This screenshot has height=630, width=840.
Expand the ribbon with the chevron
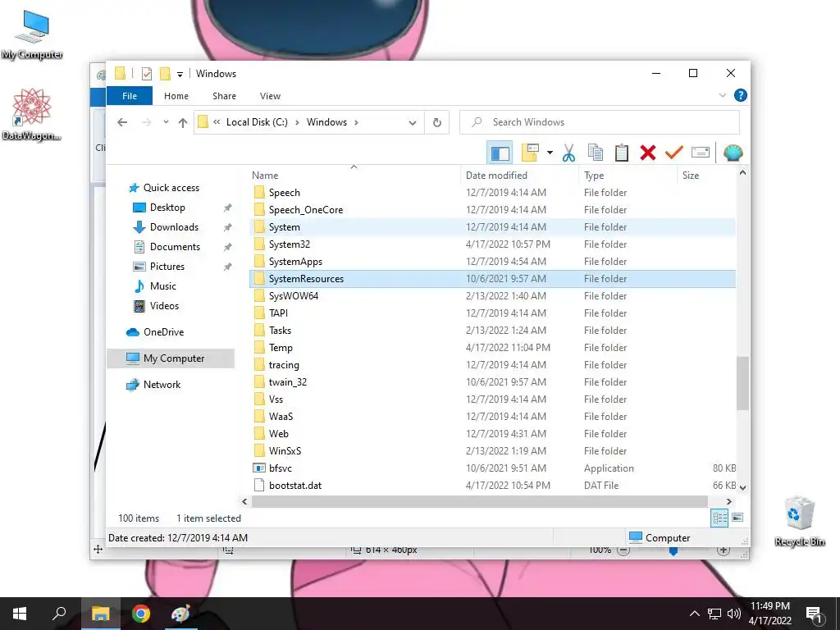(x=722, y=95)
